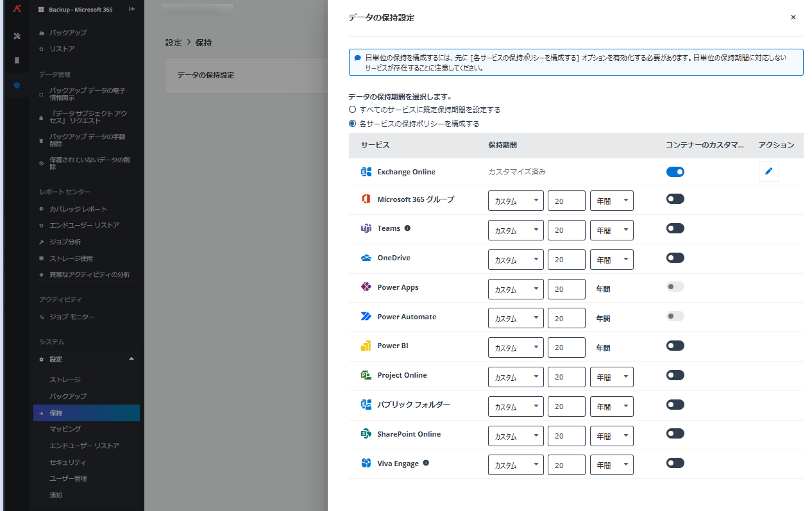Click the collapse sidebar icon beside Backup - Microsoft 365
The width and height of the screenshot is (812, 511).
(x=131, y=9)
